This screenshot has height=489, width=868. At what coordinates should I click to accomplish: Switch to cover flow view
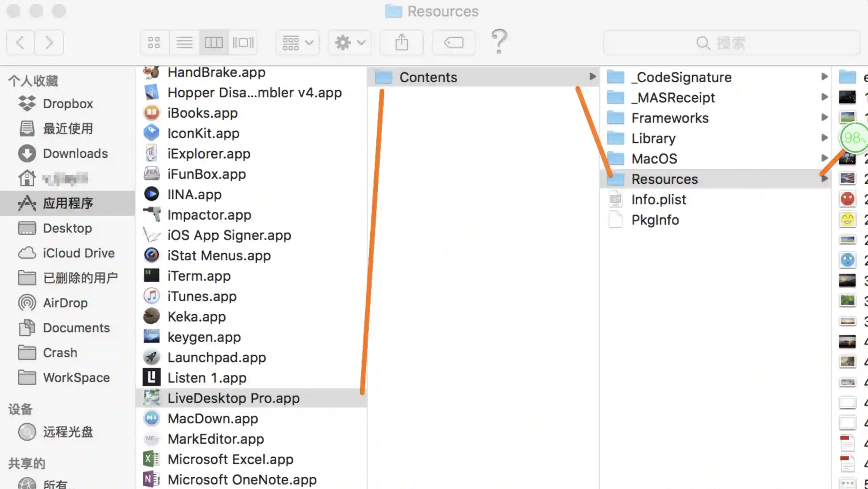pos(243,42)
